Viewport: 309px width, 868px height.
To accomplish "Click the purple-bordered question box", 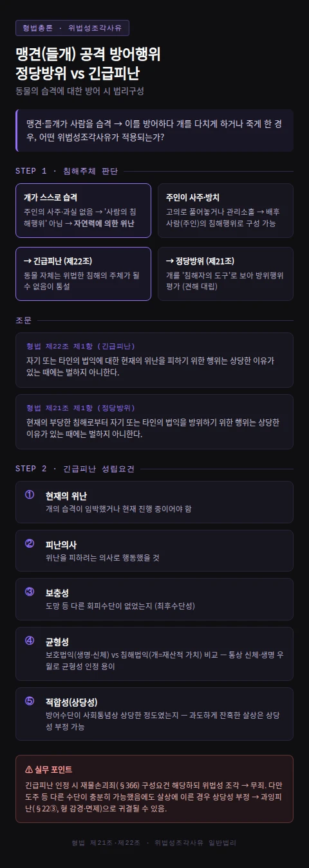I will click(x=154, y=131).
